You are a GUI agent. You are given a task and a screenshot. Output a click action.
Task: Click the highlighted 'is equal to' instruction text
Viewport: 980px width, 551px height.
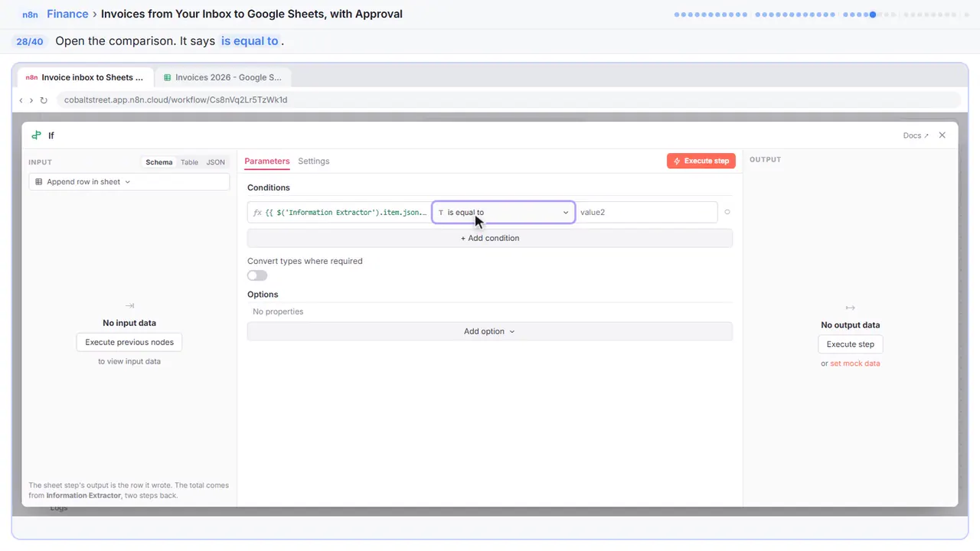250,41
